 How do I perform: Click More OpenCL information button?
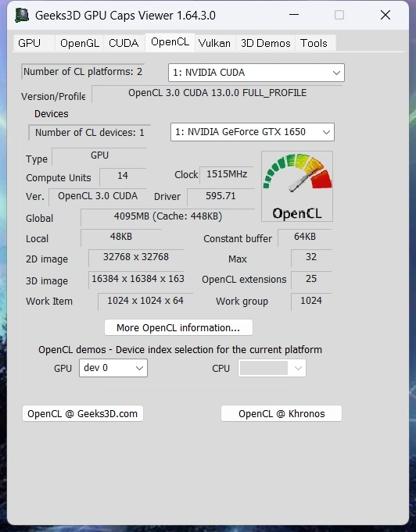pyautogui.click(x=178, y=328)
